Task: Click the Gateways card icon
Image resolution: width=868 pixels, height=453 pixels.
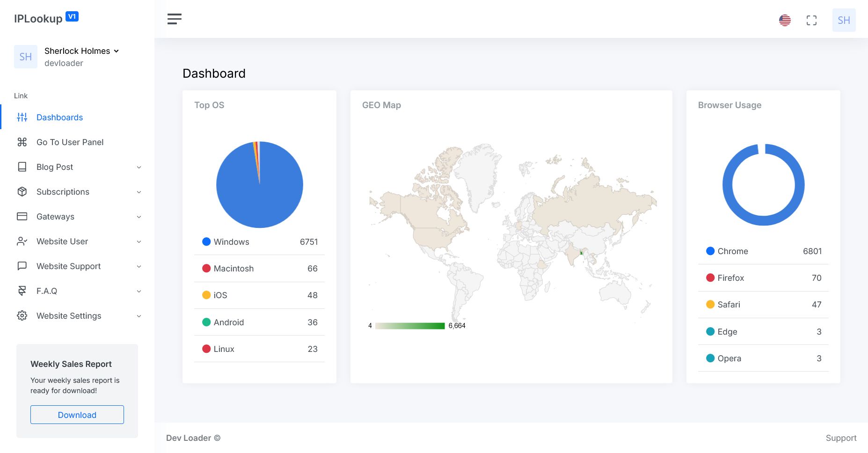Action: pyautogui.click(x=22, y=217)
